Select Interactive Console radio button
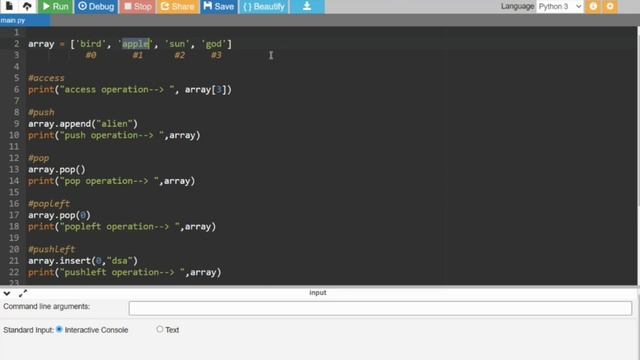 click(x=59, y=329)
